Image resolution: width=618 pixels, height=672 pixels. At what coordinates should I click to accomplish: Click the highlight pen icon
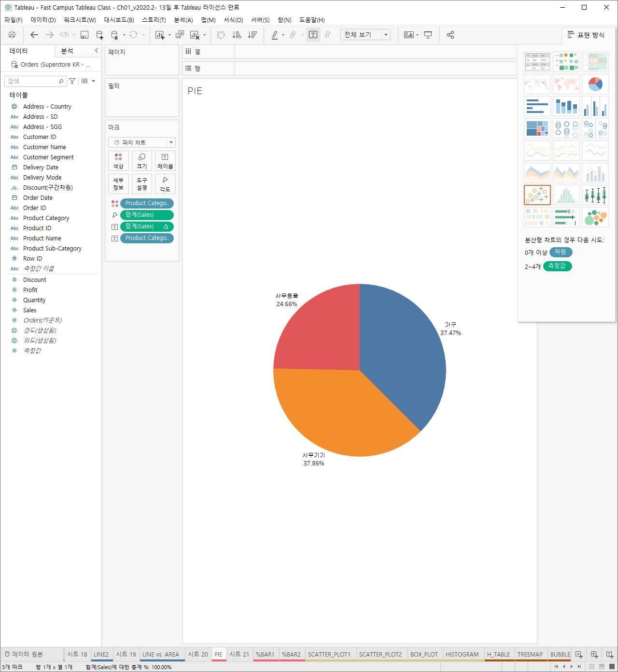275,35
